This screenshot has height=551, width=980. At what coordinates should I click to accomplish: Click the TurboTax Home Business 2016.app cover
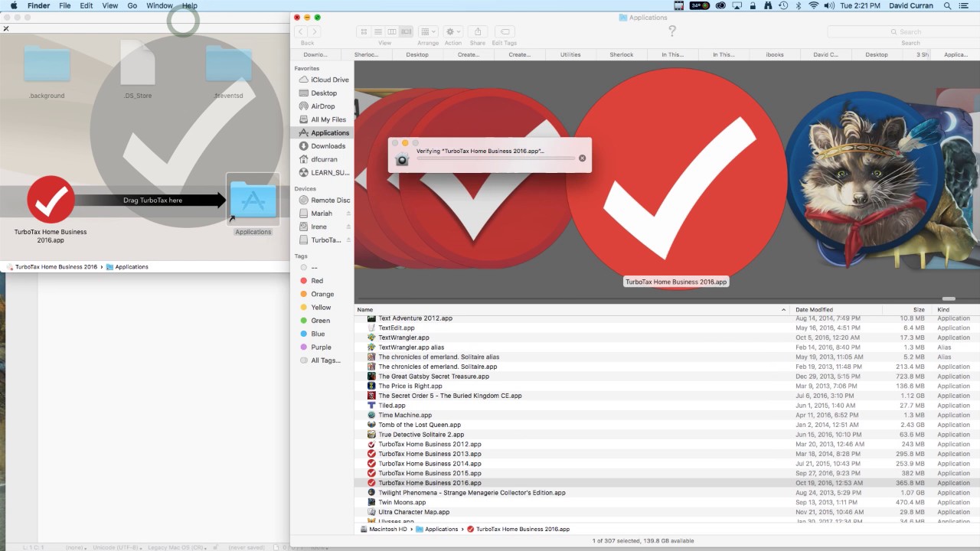click(676, 180)
